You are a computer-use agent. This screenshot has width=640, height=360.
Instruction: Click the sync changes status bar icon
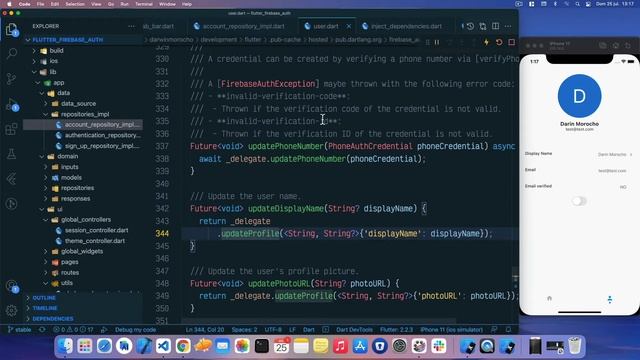pos(42,330)
